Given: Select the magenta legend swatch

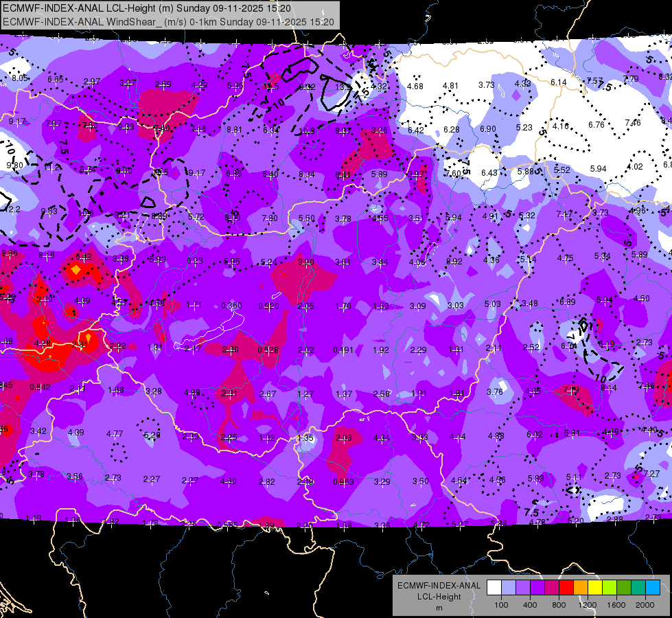Looking at the screenshot, I should pos(552,588).
